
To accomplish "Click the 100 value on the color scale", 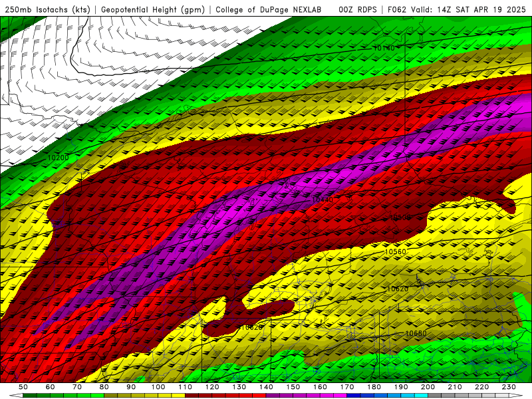I will [x=158, y=387].
